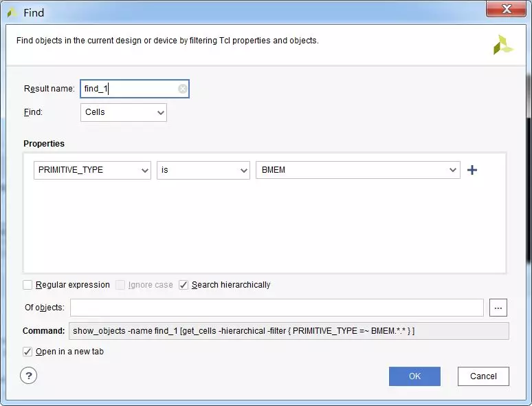Close the Find dialog window
The height and width of the screenshot is (406, 532).
(x=506, y=10)
